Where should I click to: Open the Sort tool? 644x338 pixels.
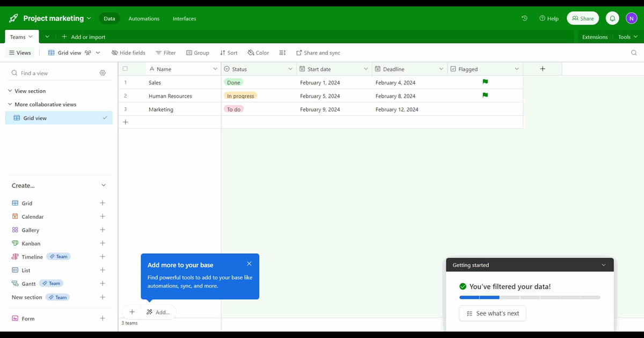pyautogui.click(x=229, y=53)
